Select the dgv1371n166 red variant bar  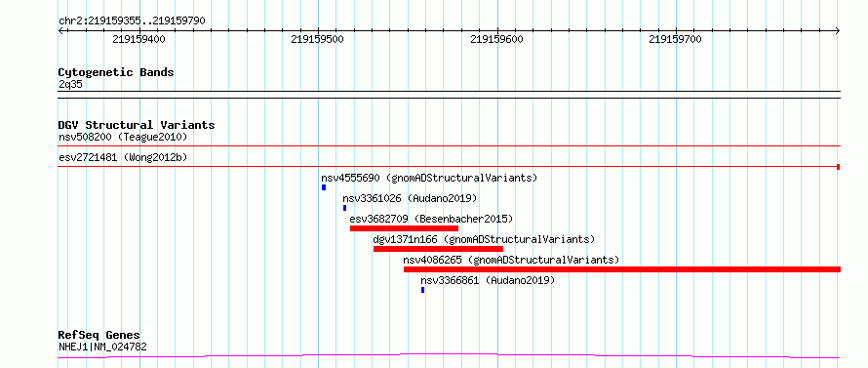pos(439,249)
